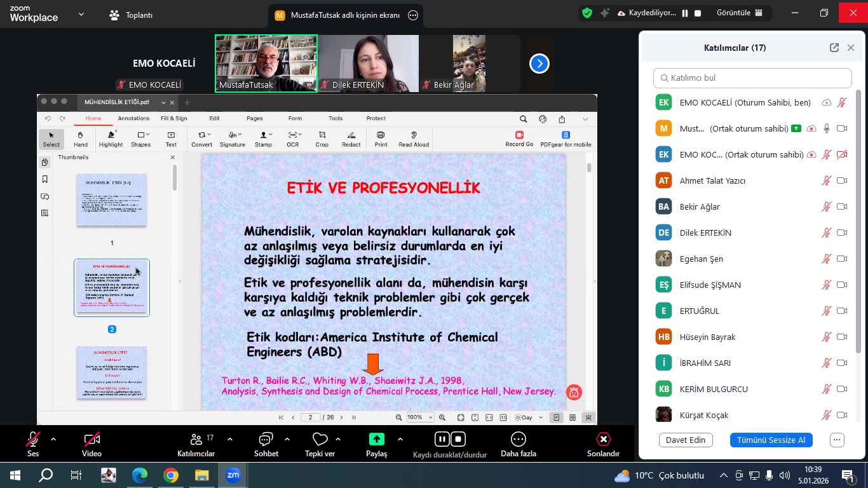Unmute microphone with Ses button
This screenshot has height=488, width=868.
click(x=33, y=439)
